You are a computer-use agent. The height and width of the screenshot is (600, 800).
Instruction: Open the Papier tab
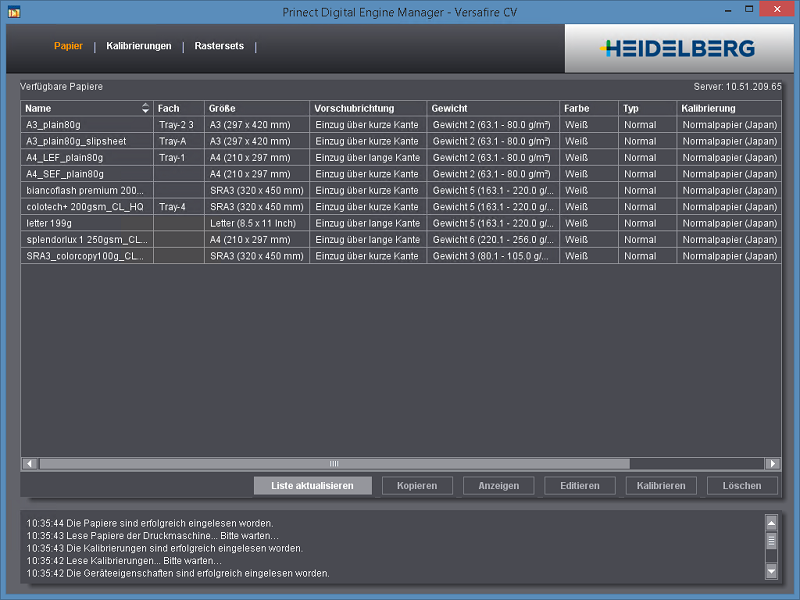coord(68,46)
